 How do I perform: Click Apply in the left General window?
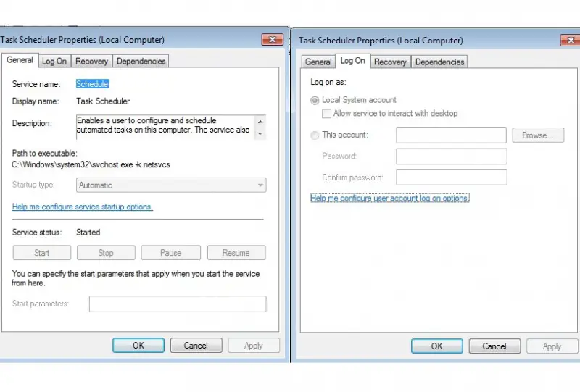253,346
